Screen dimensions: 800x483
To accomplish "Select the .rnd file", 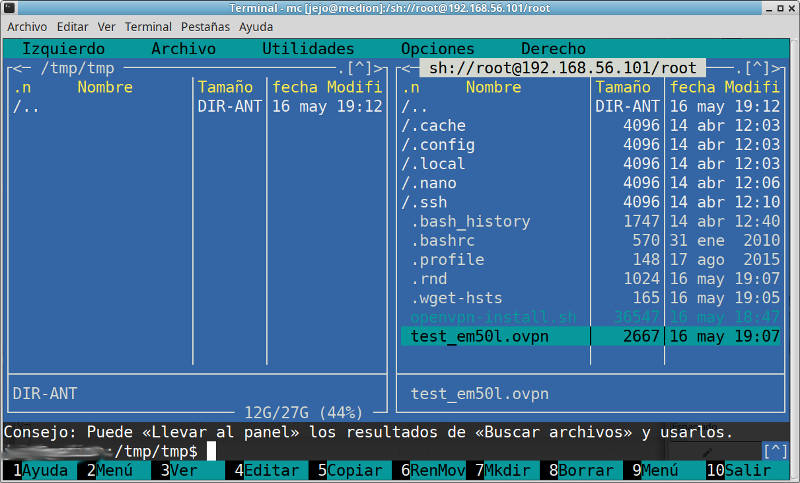I will (x=591, y=278).
